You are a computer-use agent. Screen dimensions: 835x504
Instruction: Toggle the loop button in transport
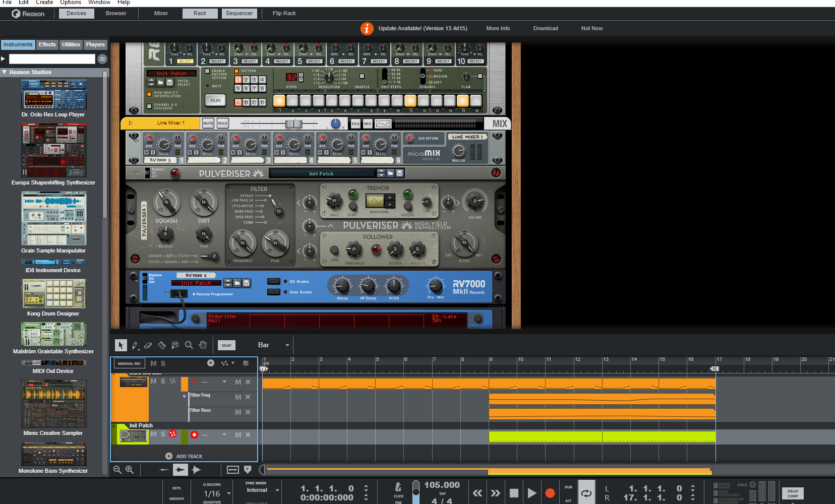click(586, 493)
